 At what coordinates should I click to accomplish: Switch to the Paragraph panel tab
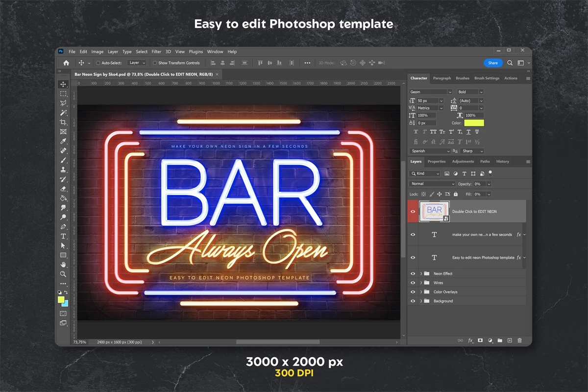tap(441, 78)
